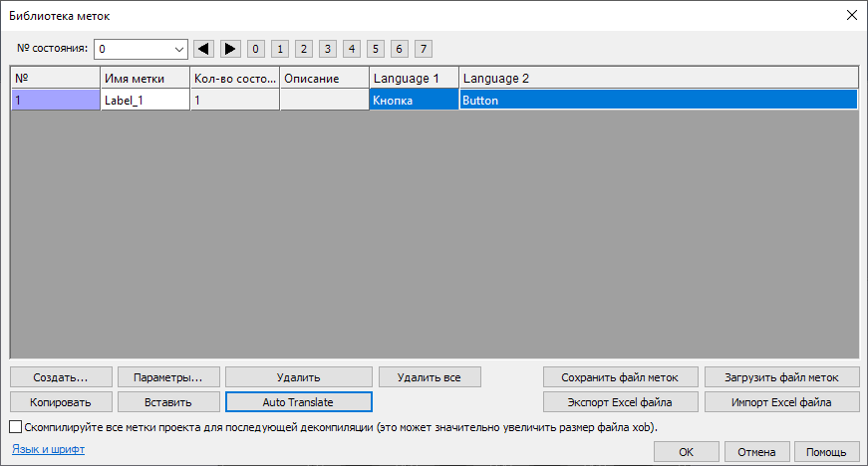This screenshot has width=868, height=466.
Task: Select state number 2 button
Action: 303,48
